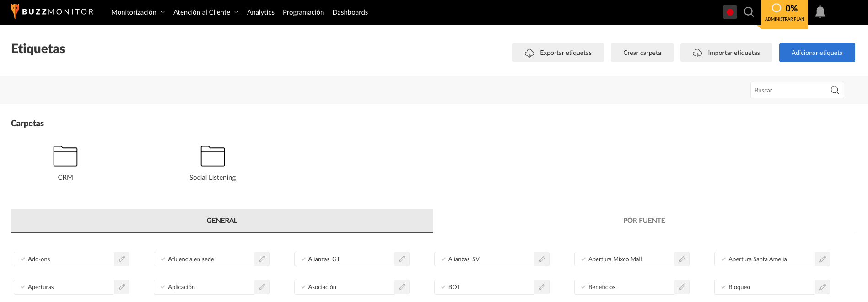Image resolution: width=868 pixels, height=302 pixels.
Task: Click the Crear carpeta button
Action: point(642,53)
